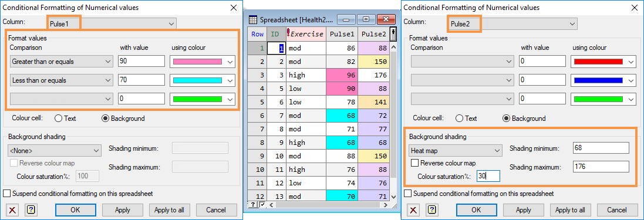This screenshot has width=644, height=220.
Task: Click Pulse2 column header in spreadsheet
Action: coord(374,34)
